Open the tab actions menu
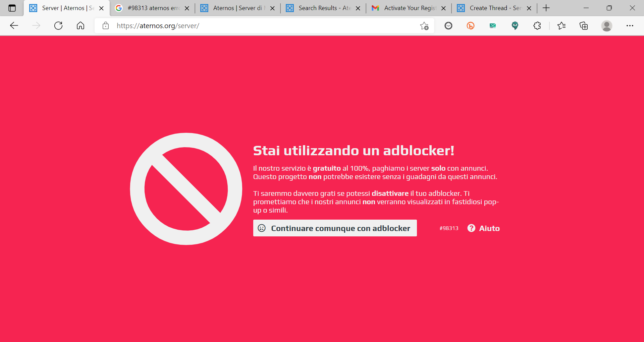644x342 pixels. [x=12, y=8]
